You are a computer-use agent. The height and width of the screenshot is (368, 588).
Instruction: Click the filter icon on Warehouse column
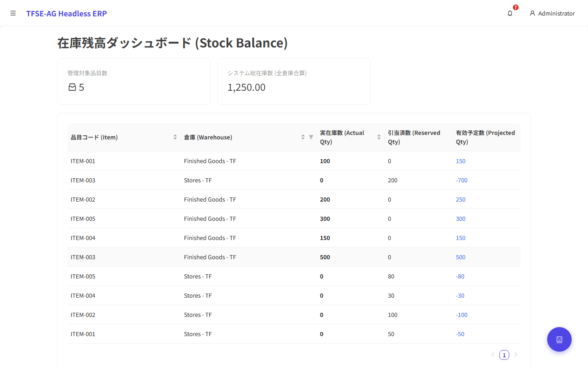pyautogui.click(x=311, y=137)
